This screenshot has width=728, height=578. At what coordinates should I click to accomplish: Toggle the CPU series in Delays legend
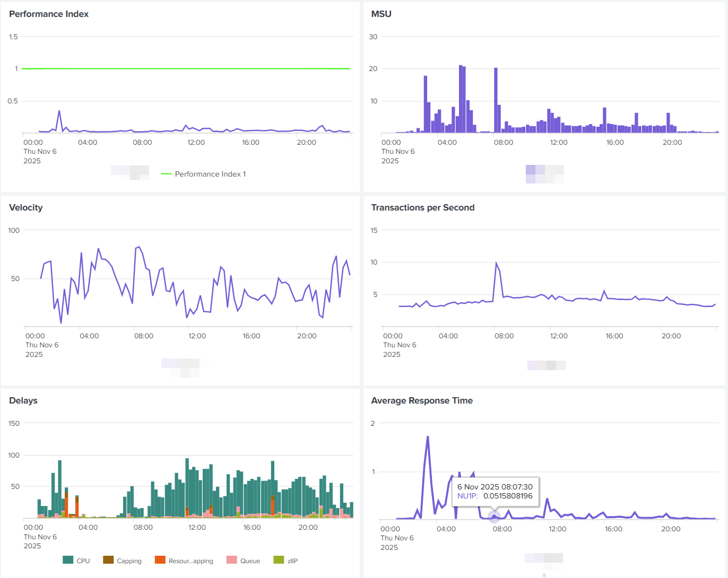point(76,561)
